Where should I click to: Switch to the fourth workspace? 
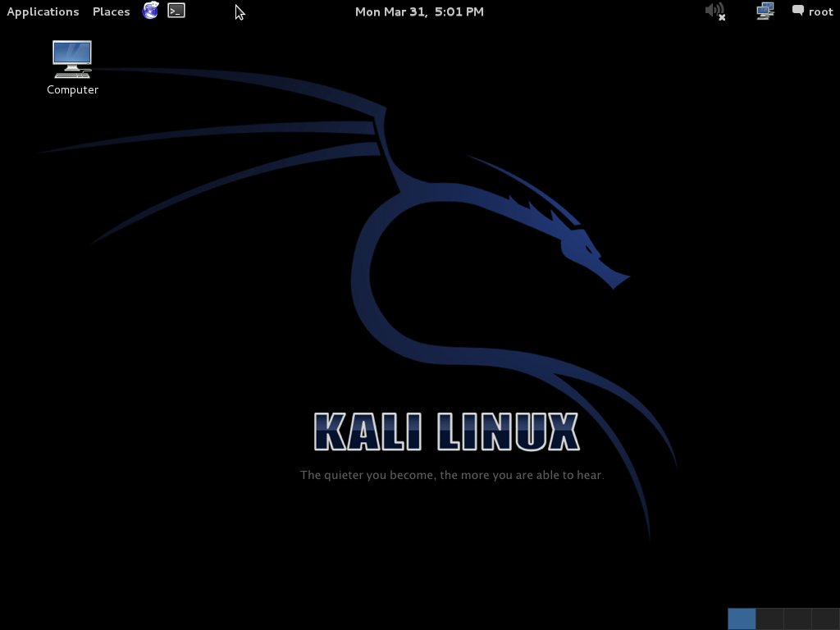[825, 619]
